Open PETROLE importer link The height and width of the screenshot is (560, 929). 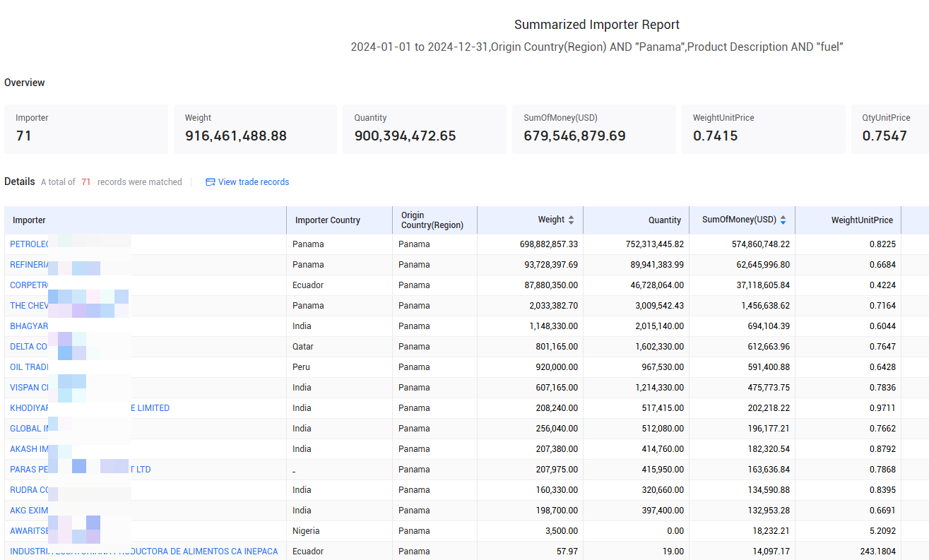coord(30,244)
